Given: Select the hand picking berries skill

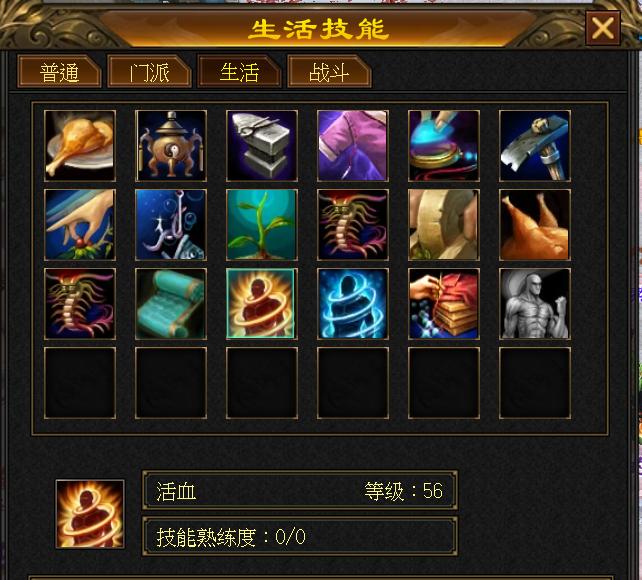Looking at the screenshot, I should 80,225.
